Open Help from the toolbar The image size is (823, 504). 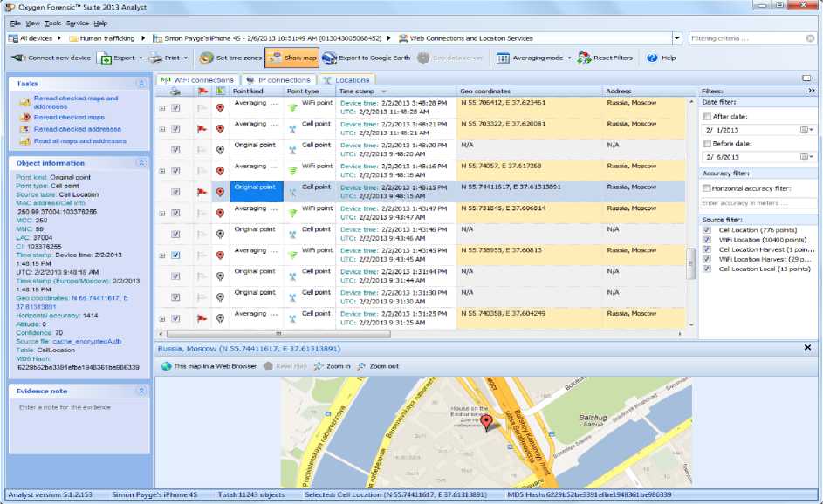point(661,58)
